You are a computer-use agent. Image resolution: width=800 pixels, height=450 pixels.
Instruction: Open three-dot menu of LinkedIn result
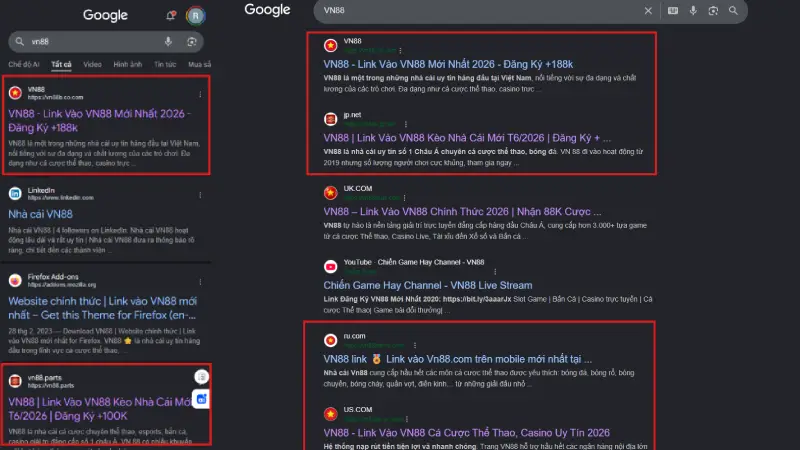[200, 195]
